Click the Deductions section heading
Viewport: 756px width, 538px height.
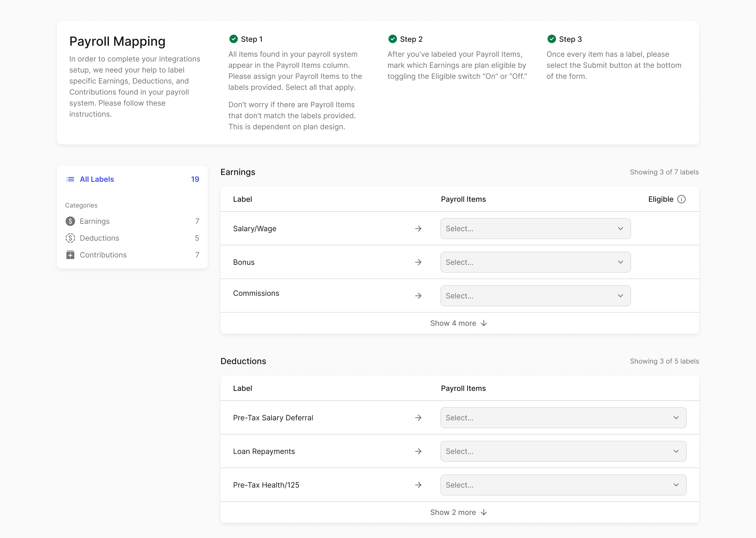pyautogui.click(x=243, y=361)
